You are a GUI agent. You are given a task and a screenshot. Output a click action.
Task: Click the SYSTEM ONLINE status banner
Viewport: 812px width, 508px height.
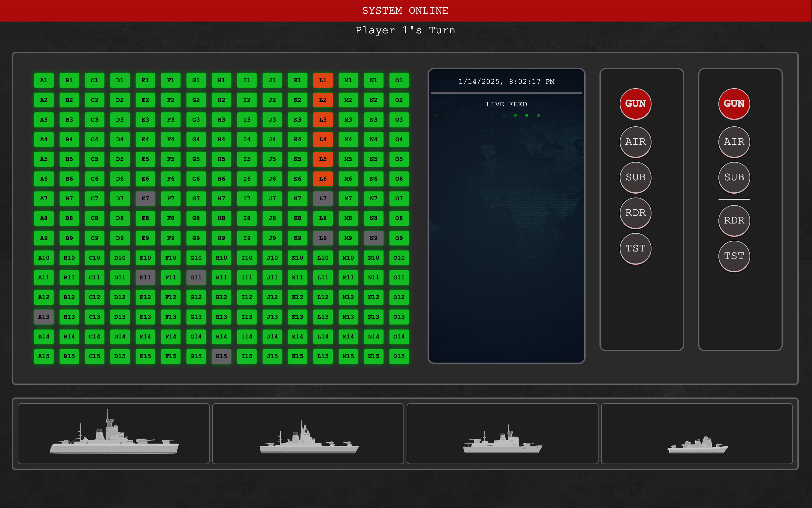coord(406,11)
